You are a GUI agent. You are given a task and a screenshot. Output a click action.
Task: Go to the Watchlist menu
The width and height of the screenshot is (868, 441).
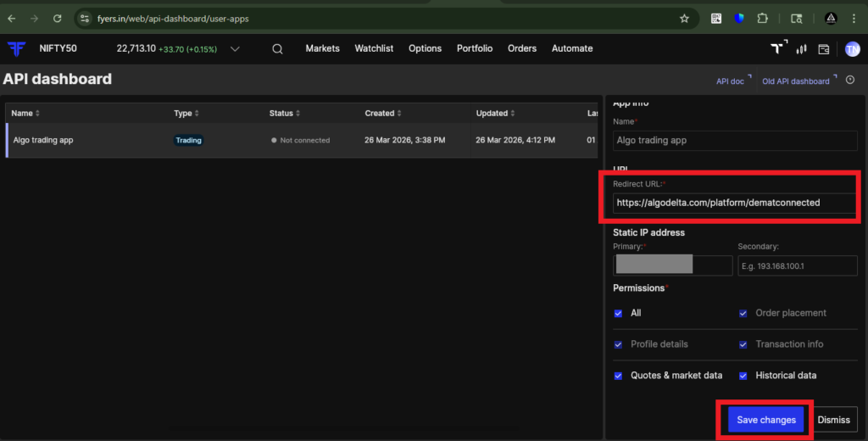pyautogui.click(x=374, y=48)
